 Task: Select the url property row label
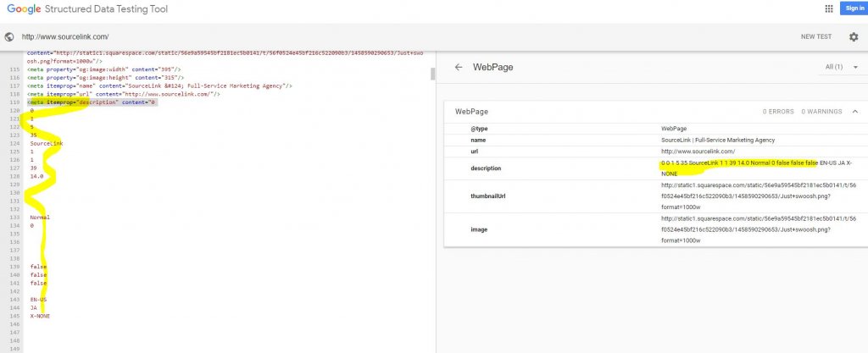coord(474,152)
